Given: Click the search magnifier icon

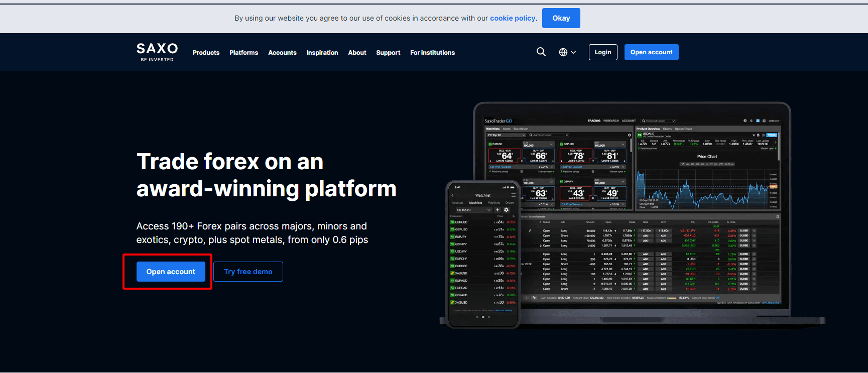Looking at the screenshot, I should click(x=541, y=52).
